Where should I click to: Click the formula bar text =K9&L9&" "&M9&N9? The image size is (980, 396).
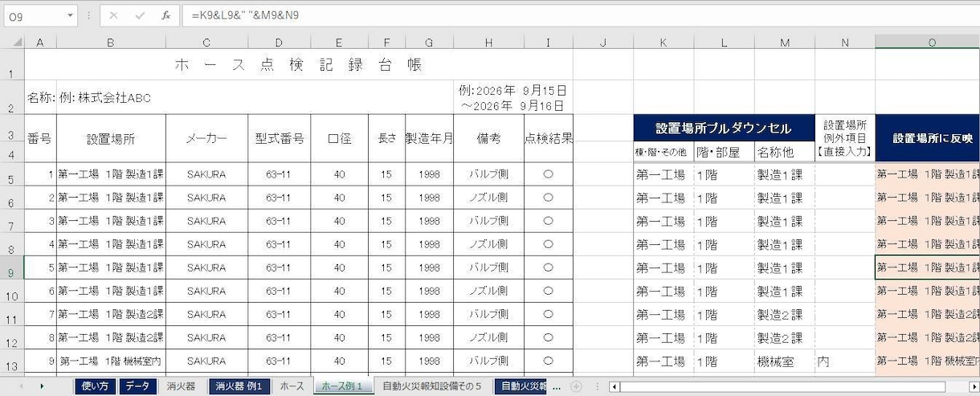245,14
